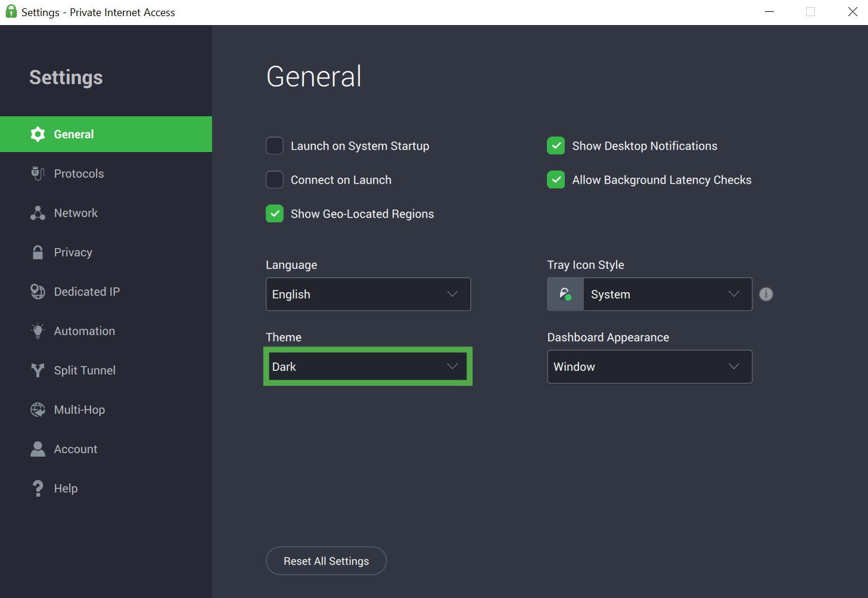Open the Automation settings page
The image size is (868, 598).
click(106, 331)
